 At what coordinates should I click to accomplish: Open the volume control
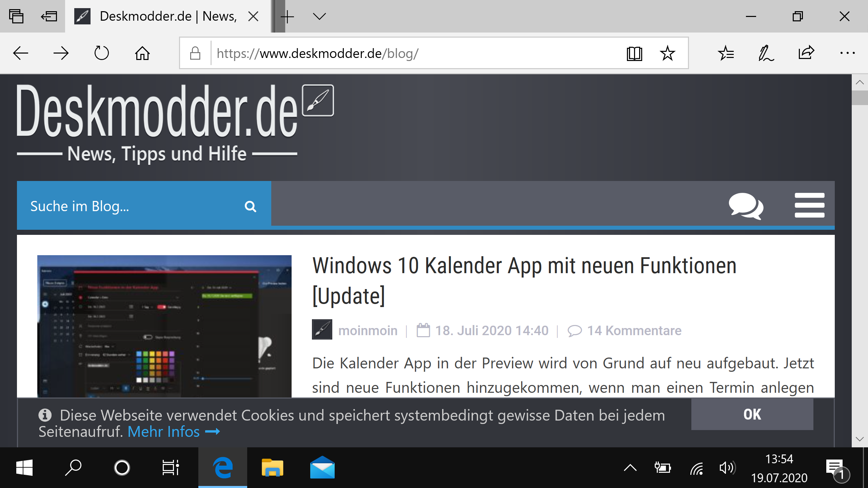click(x=727, y=468)
